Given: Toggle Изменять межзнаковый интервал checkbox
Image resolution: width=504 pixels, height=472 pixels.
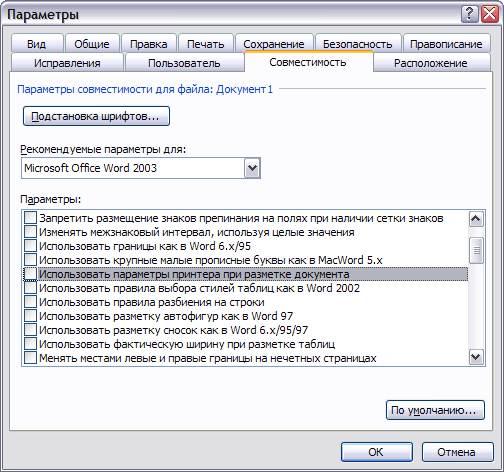Looking at the screenshot, I should pyautogui.click(x=30, y=232).
